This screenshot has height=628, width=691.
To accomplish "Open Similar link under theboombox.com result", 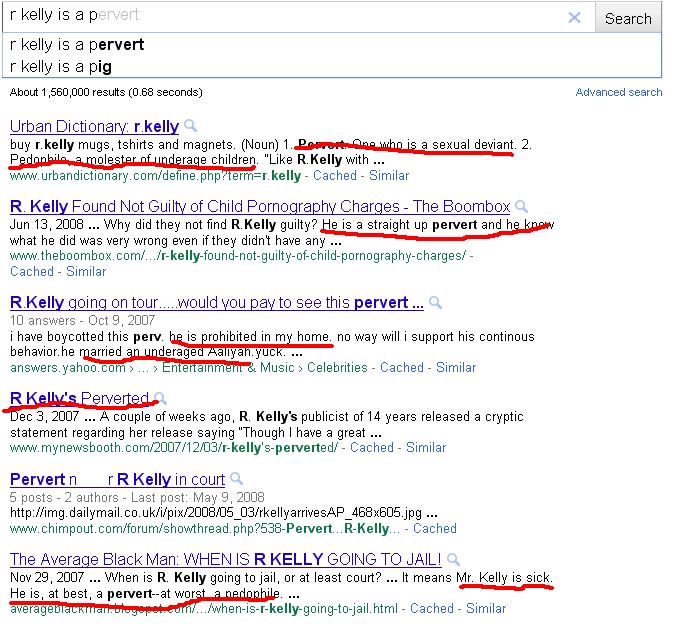I will [x=86, y=271].
